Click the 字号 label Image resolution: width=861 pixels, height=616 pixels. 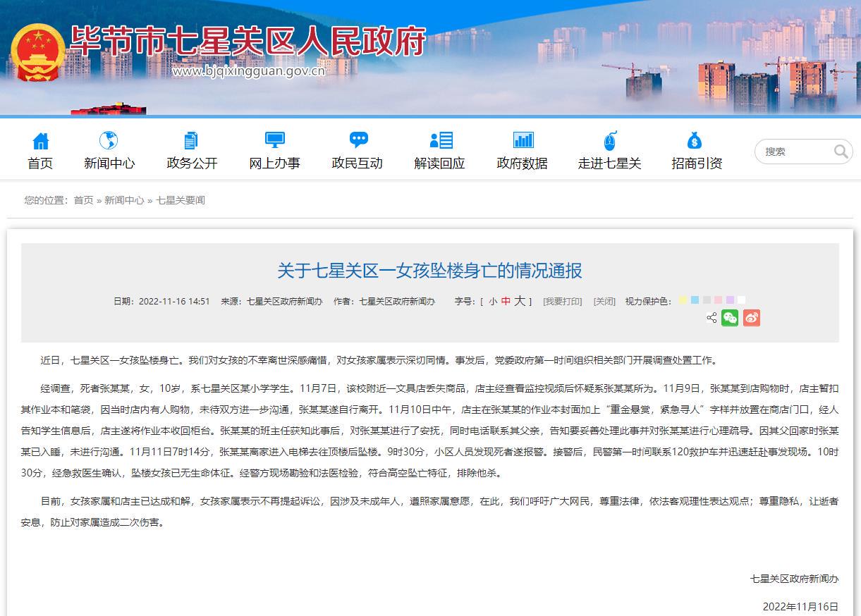tap(465, 301)
